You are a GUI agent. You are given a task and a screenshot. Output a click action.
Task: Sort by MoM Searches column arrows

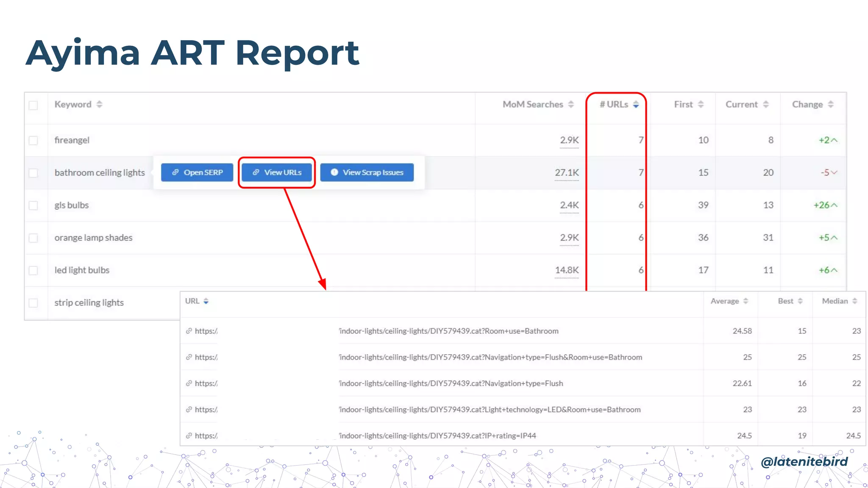571,104
